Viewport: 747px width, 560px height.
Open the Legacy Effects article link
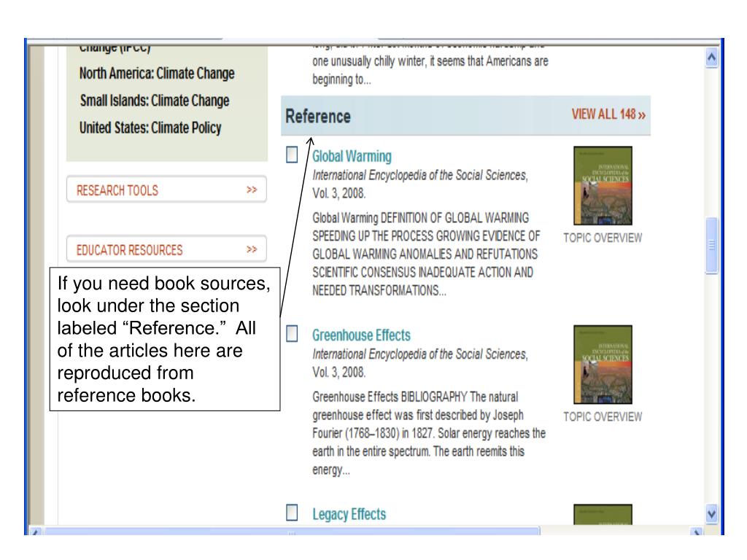349,514
